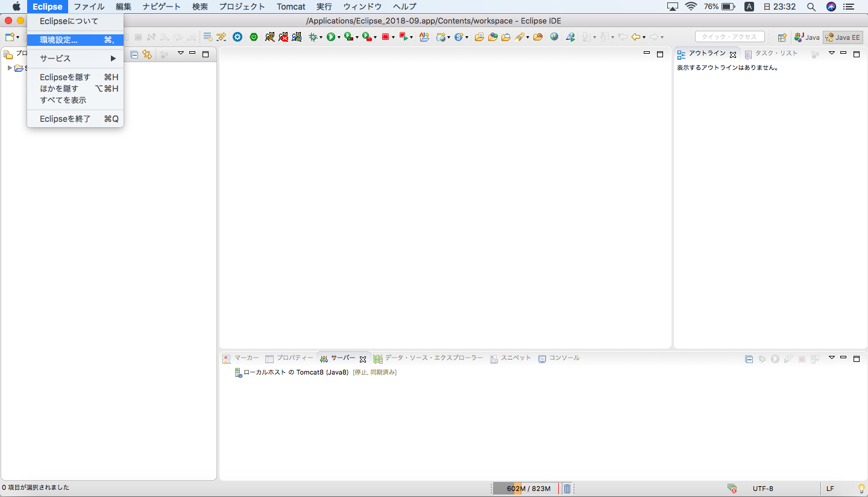This screenshot has height=497, width=868.
Task: Click the Open Perspective icon
Action: (782, 37)
